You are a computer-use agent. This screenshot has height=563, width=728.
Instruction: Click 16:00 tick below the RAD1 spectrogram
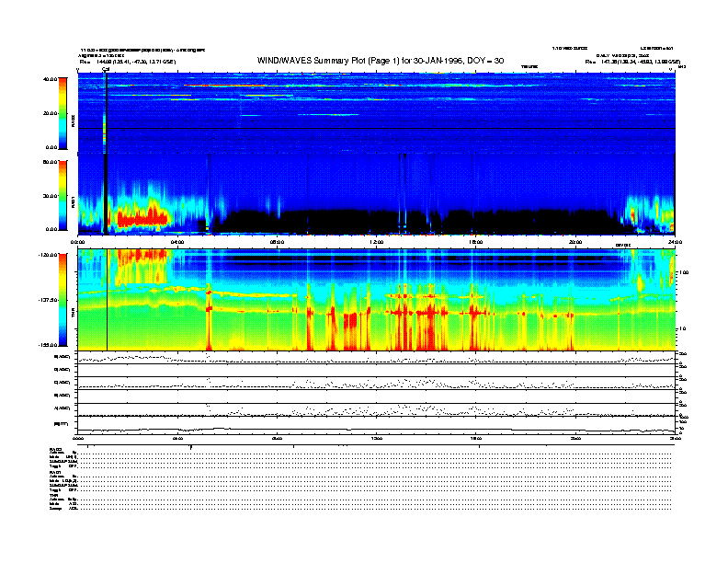click(475, 242)
